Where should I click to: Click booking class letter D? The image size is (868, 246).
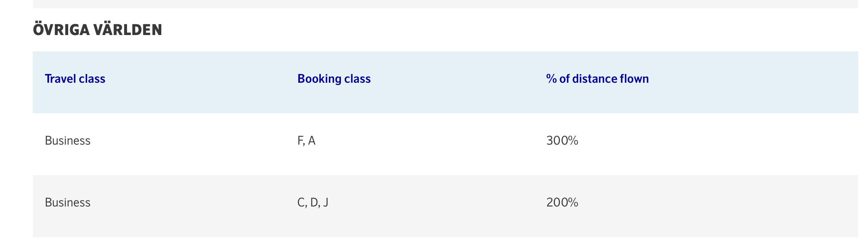[x=314, y=202]
